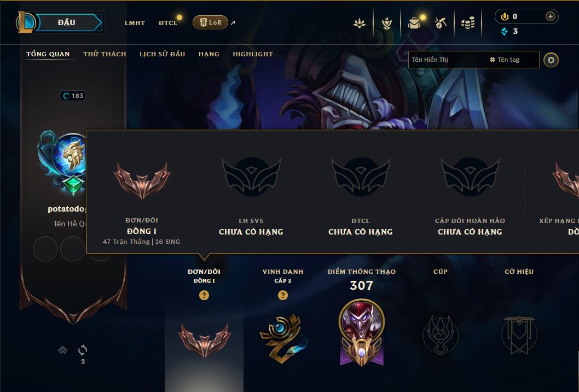Open profile settings gear icon
The image size is (579, 392).
[x=551, y=60]
